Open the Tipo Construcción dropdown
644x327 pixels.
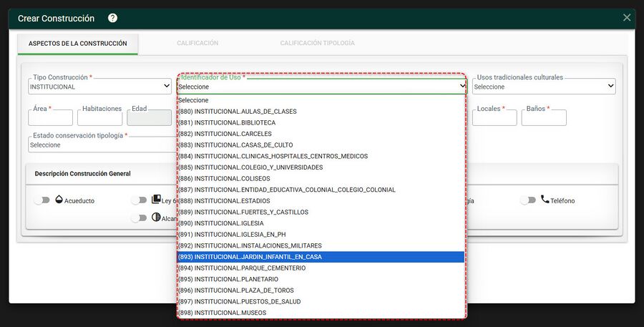(99, 87)
